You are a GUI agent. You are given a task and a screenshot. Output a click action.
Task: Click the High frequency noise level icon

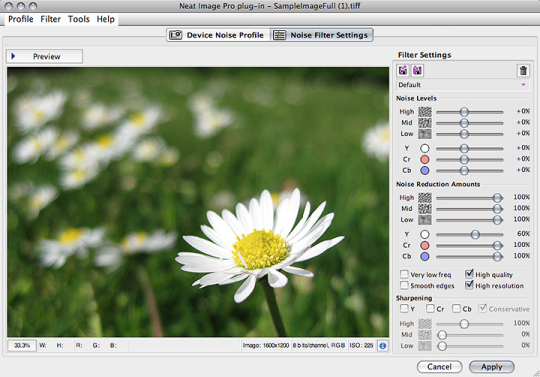[x=425, y=112]
